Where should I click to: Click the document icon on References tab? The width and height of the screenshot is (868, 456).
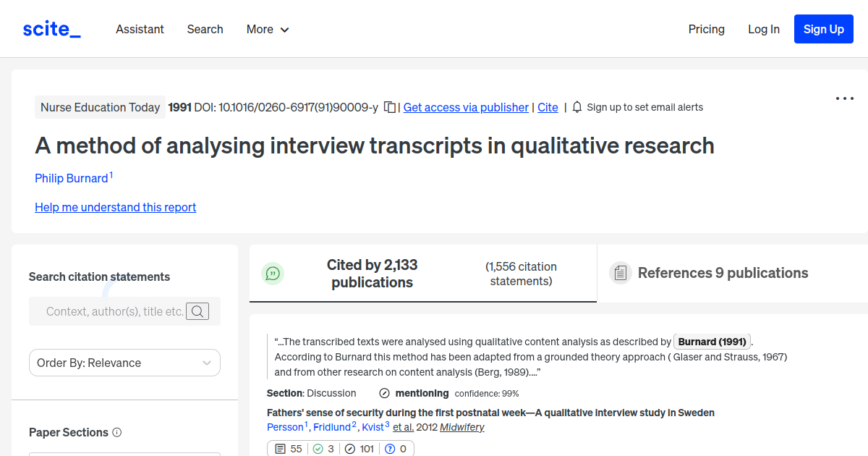621,273
